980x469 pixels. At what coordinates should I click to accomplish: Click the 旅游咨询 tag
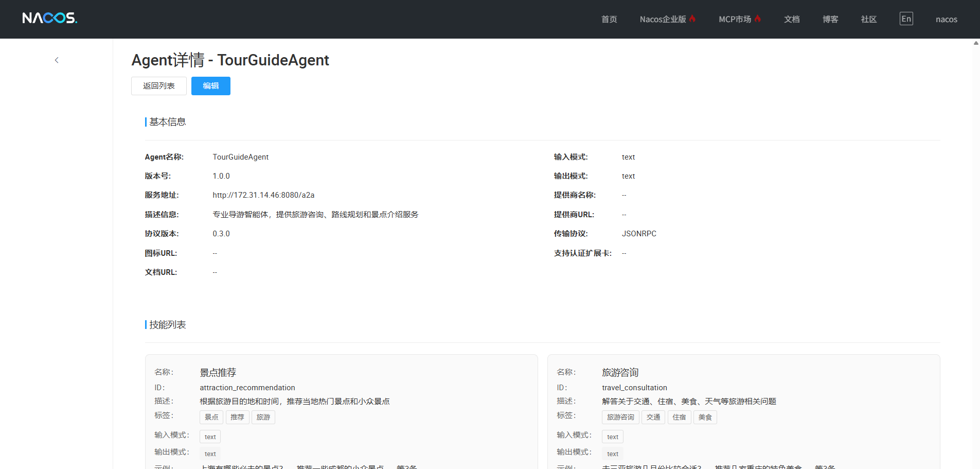coord(620,417)
